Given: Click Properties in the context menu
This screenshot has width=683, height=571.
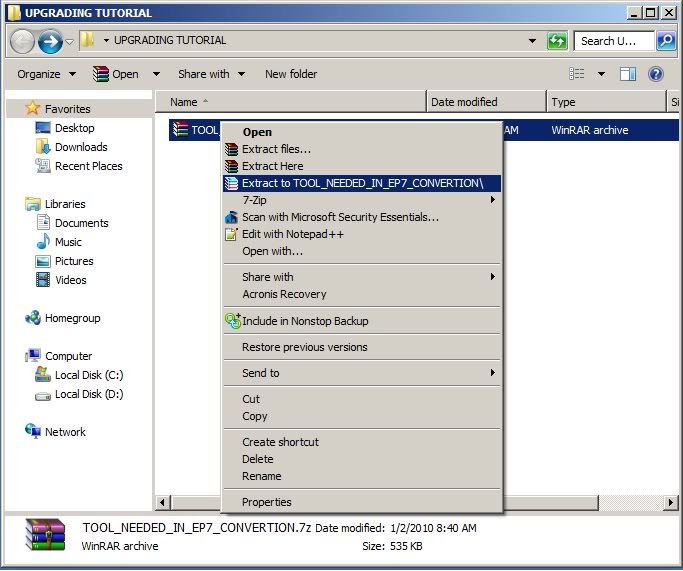Looking at the screenshot, I should click(x=267, y=502).
